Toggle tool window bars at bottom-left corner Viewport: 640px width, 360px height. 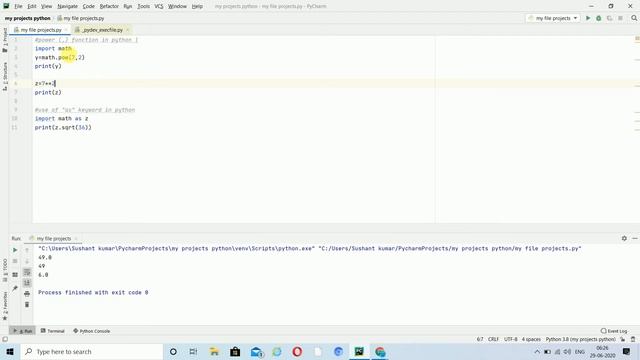coord(4,339)
